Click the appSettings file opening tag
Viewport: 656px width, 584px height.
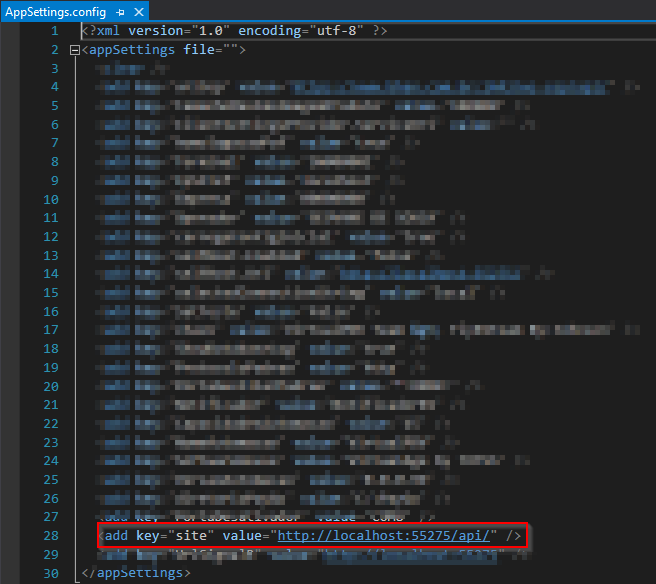click(164, 50)
